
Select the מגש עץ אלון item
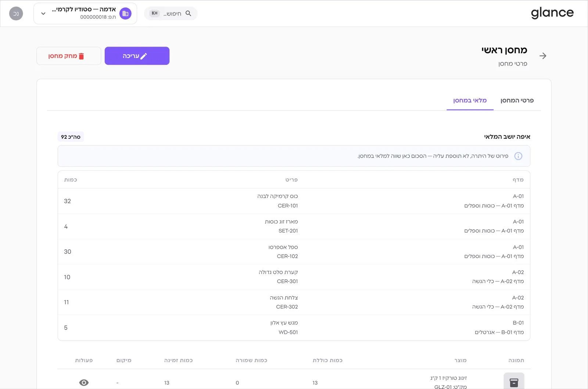pyautogui.click(x=284, y=323)
